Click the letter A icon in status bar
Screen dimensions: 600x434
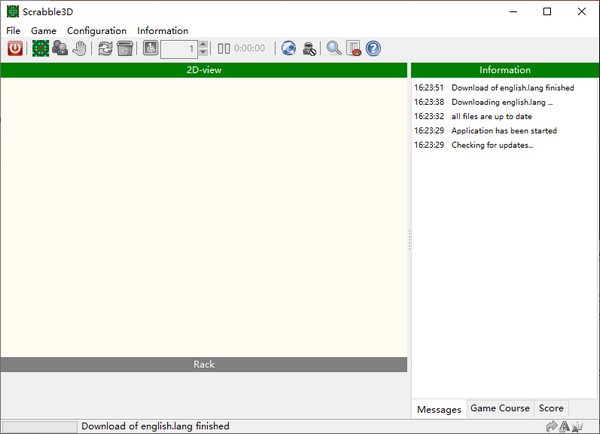565,427
